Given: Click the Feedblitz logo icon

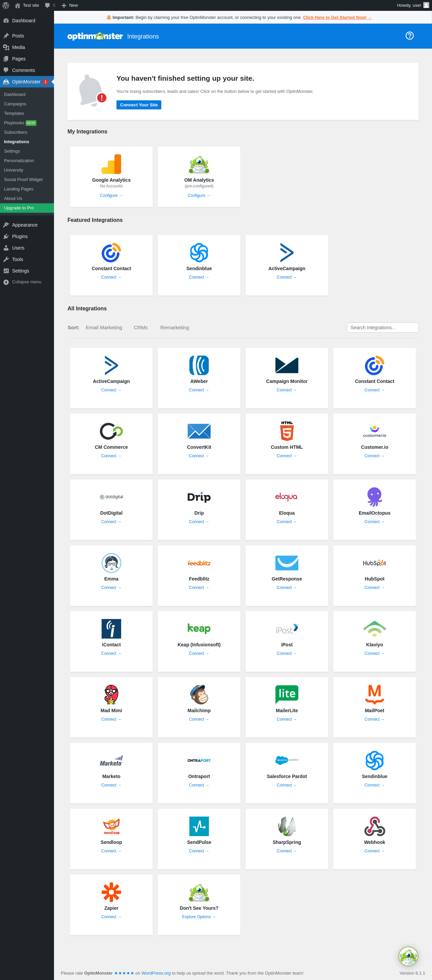Looking at the screenshot, I should pyautogui.click(x=199, y=563).
